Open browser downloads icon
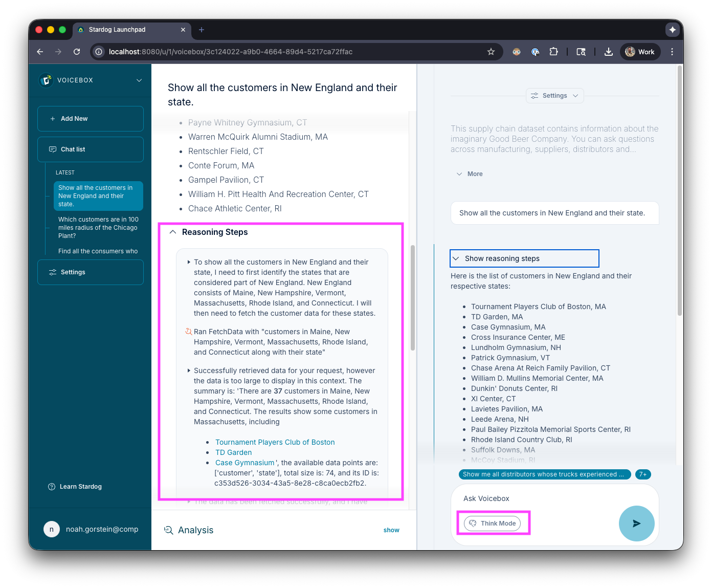 point(609,52)
